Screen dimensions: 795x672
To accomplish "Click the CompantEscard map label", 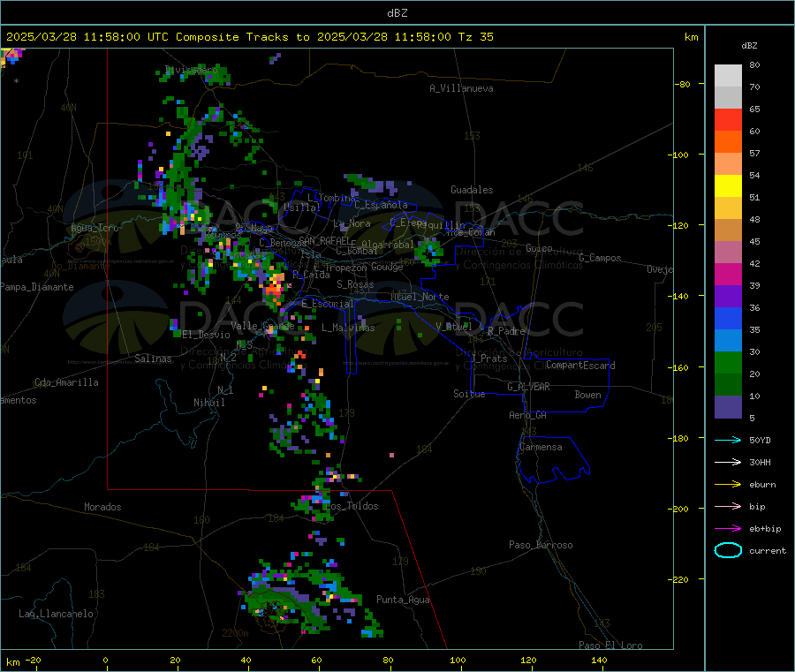I will (x=580, y=365).
